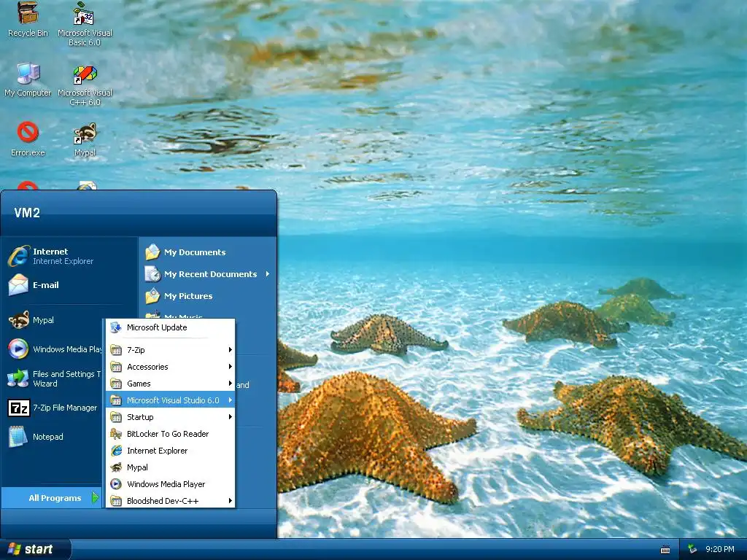Select Microsoft Visual C++ 6.0 desktop icon

(85, 85)
